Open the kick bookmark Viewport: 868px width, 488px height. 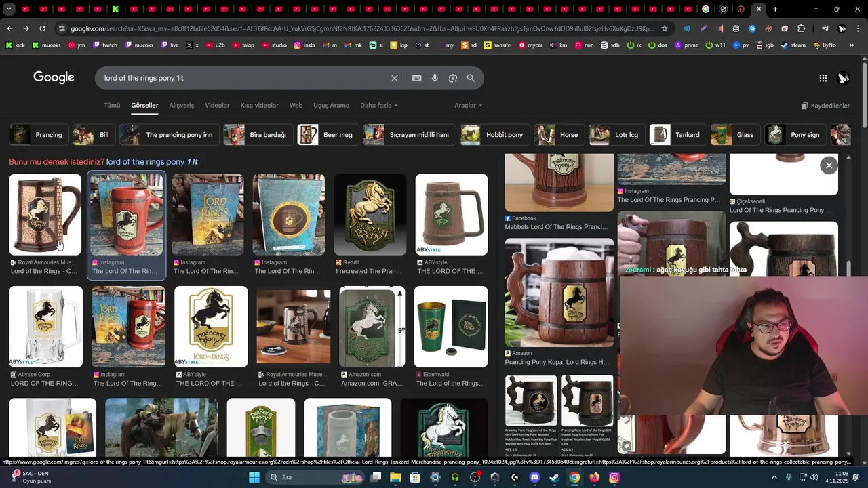click(15, 45)
